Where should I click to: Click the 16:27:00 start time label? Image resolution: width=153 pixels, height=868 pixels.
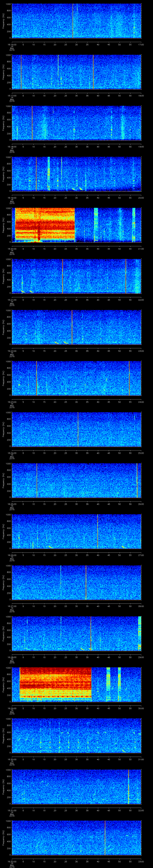(x=12, y=606)
